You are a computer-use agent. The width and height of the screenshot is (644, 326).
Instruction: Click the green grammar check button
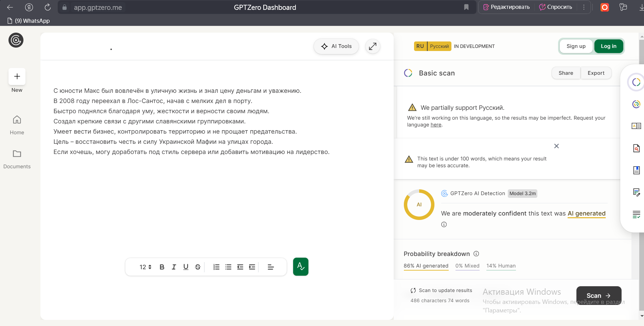pos(301,267)
